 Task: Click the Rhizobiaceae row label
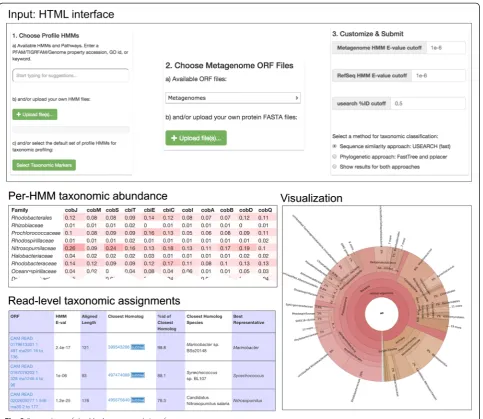click(x=27, y=225)
